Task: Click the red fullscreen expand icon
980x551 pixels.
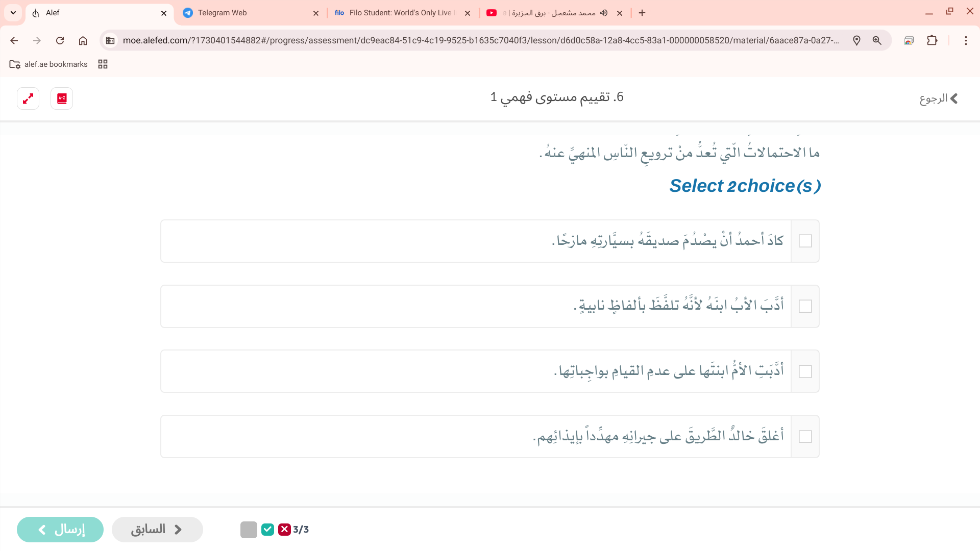Action: [x=28, y=98]
